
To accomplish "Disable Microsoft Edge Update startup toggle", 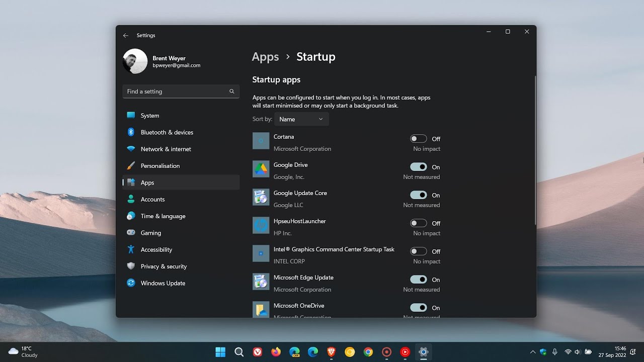I will coord(419,280).
